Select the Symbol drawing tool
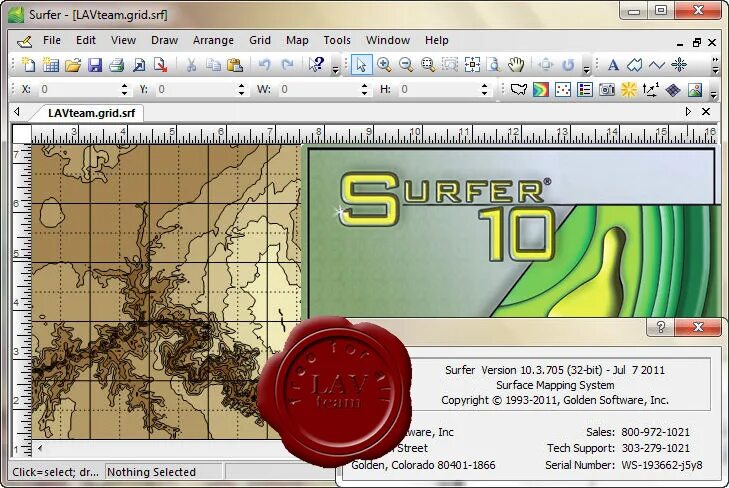Screen dimensions: 729x488 679,65
